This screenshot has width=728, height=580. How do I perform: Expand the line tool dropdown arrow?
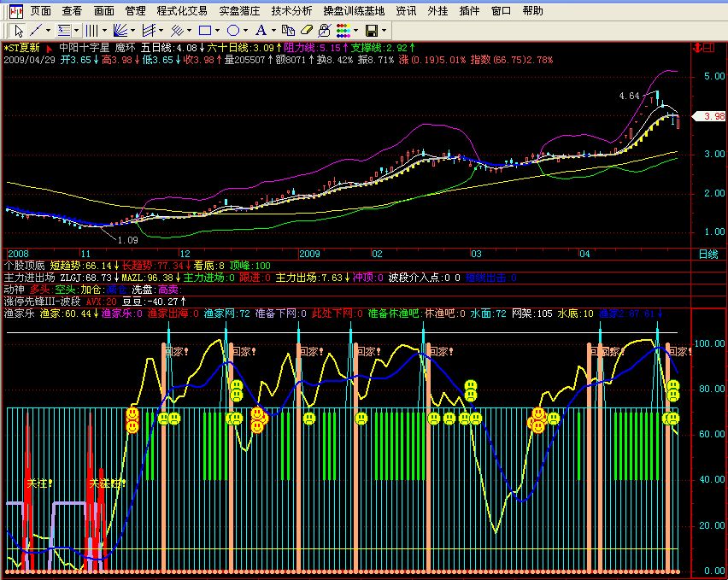click(x=49, y=30)
